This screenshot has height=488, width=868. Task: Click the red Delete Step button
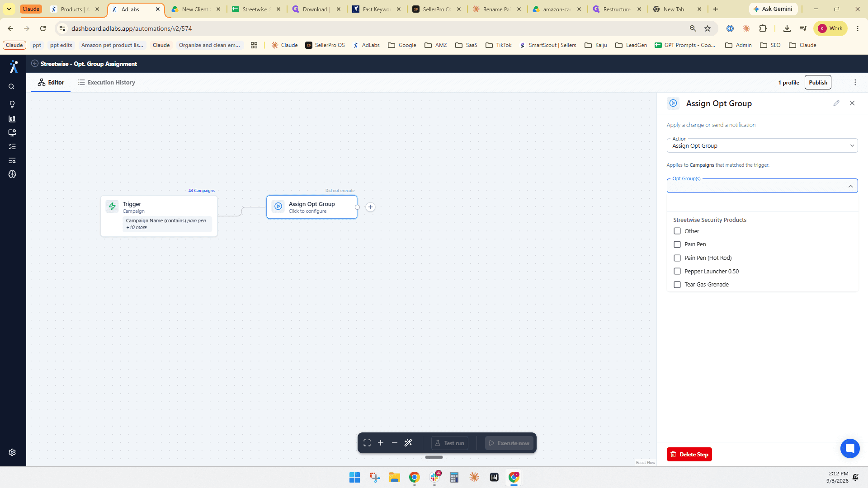689,455
